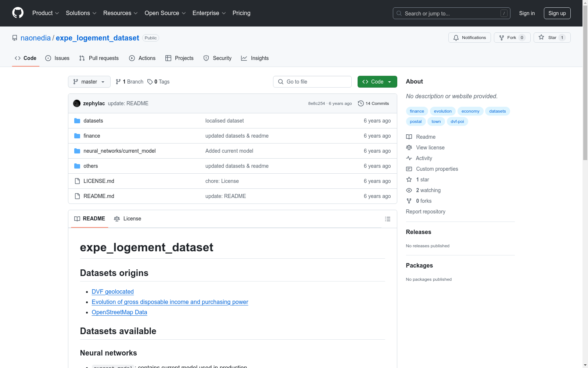This screenshot has height=368, width=588.
Task: Click the Custom properties note icon
Action: [409, 169]
